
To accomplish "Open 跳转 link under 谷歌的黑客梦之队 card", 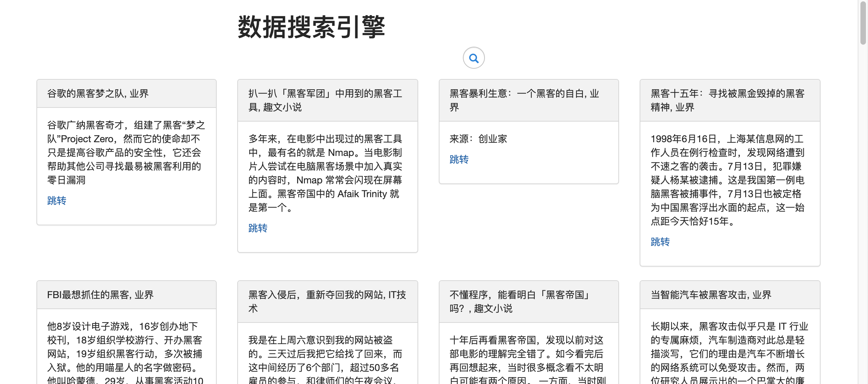I will tap(56, 201).
